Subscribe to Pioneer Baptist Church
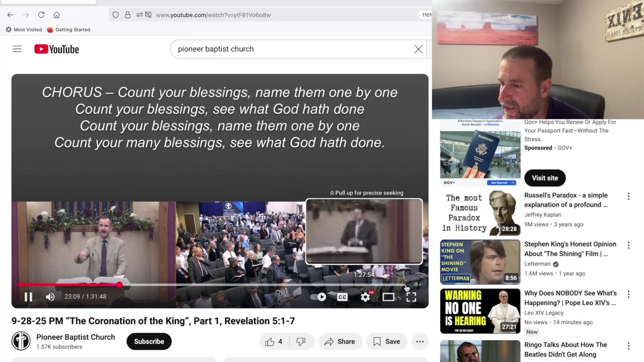The width and height of the screenshot is (644, 362). click(x=149, y=341)
